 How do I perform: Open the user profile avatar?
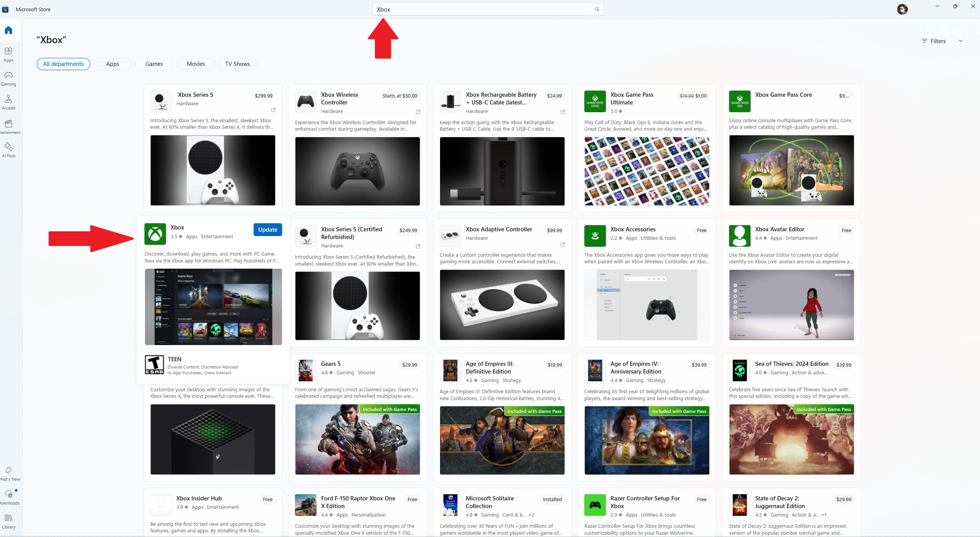pos(902,9)
